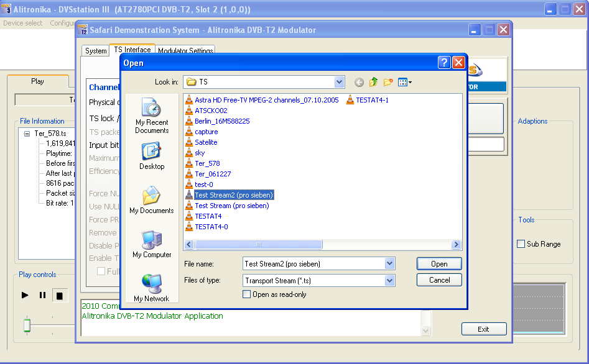The height and width of the screenshot is (364, 589).
Task: Select the test-0 file
Action: (x=200, y=184)
